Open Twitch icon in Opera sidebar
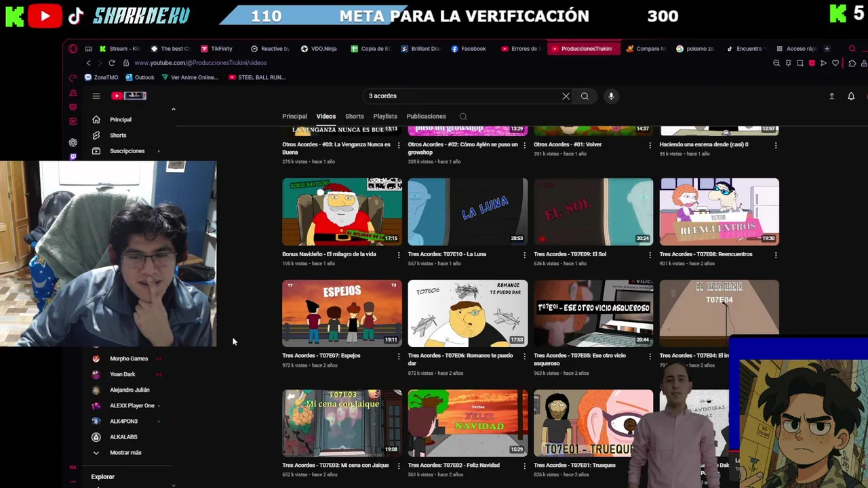The width and height of the screenshot is (868, 488). pos(73,157)
